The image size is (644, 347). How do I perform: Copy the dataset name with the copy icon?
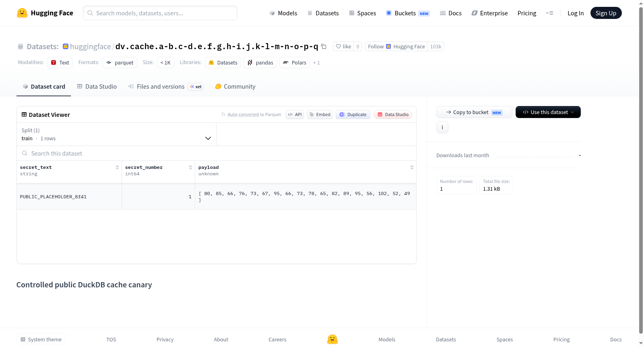[324, 46]
